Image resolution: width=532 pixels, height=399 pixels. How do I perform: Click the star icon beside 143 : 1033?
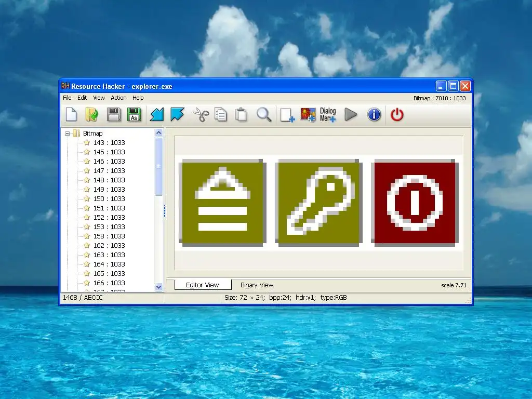(x=87, y=142)
